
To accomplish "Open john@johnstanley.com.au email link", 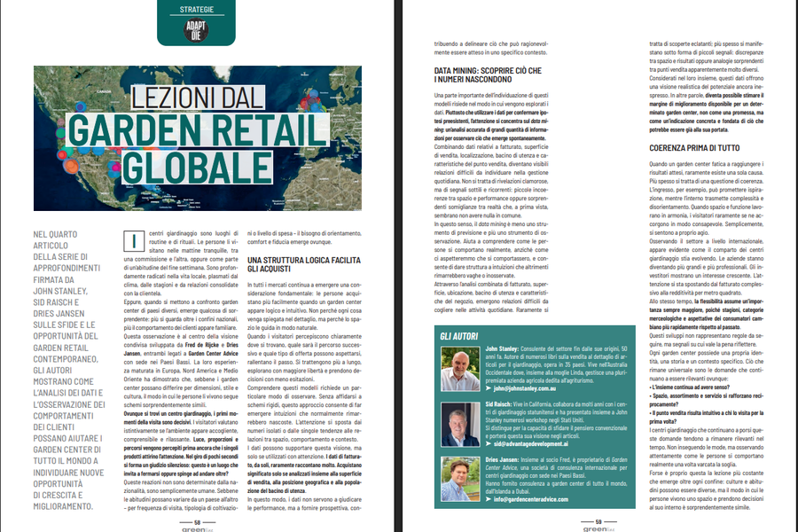I will tap(524, 388).
